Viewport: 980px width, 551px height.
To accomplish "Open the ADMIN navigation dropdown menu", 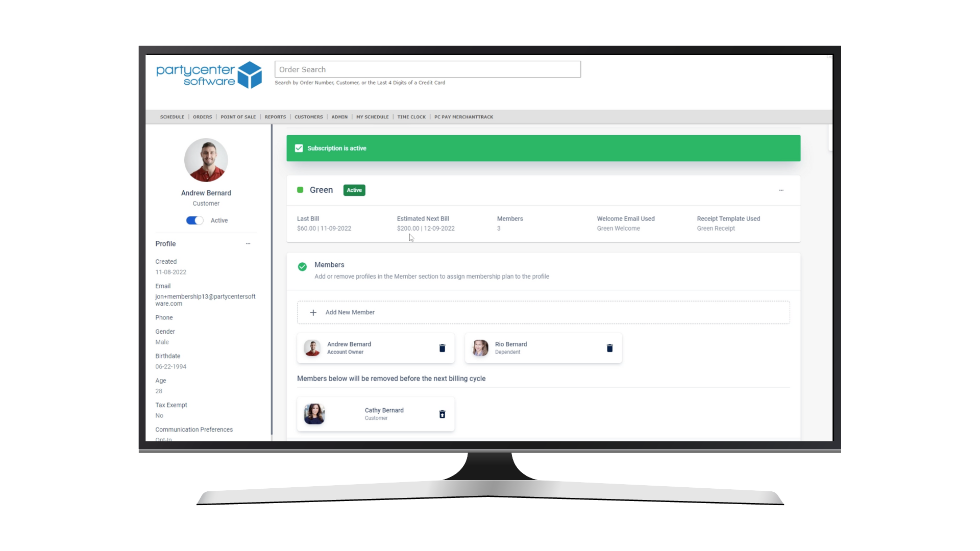I will click(x=338, y=116).
